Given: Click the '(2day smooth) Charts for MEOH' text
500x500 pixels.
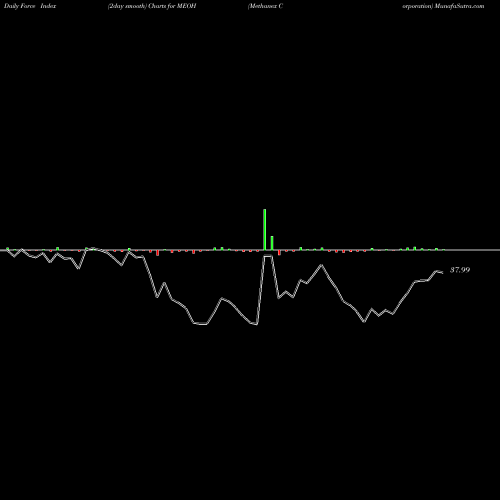Looking at the screenshot, I should coord(152,6).
